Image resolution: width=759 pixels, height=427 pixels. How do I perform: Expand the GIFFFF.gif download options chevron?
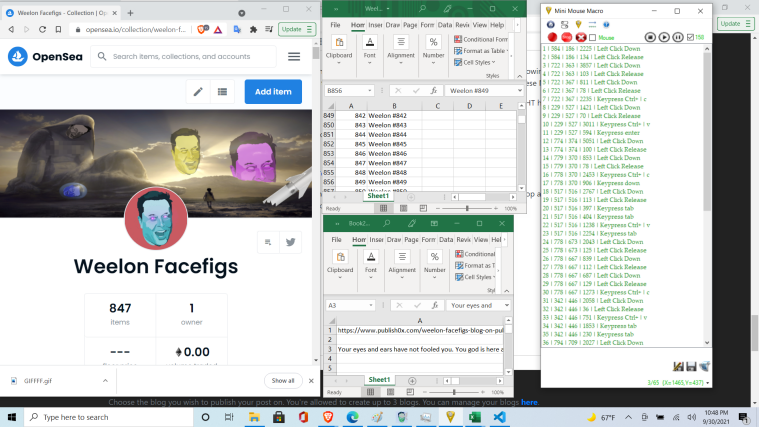click(105, 381)
